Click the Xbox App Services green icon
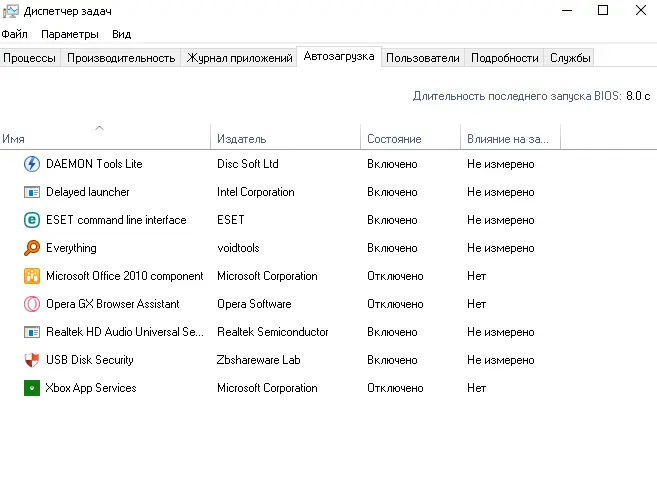Screen dimensions: 657x488 click(32, 388)
